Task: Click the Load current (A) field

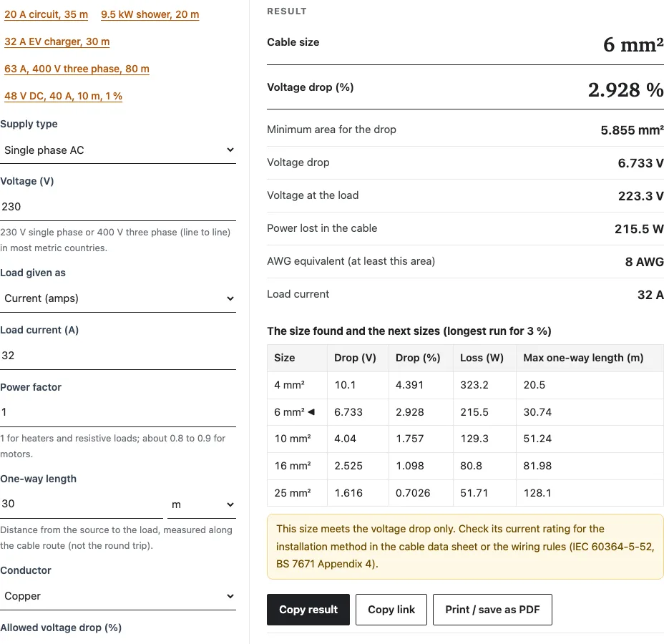Action: pos(118,356)
